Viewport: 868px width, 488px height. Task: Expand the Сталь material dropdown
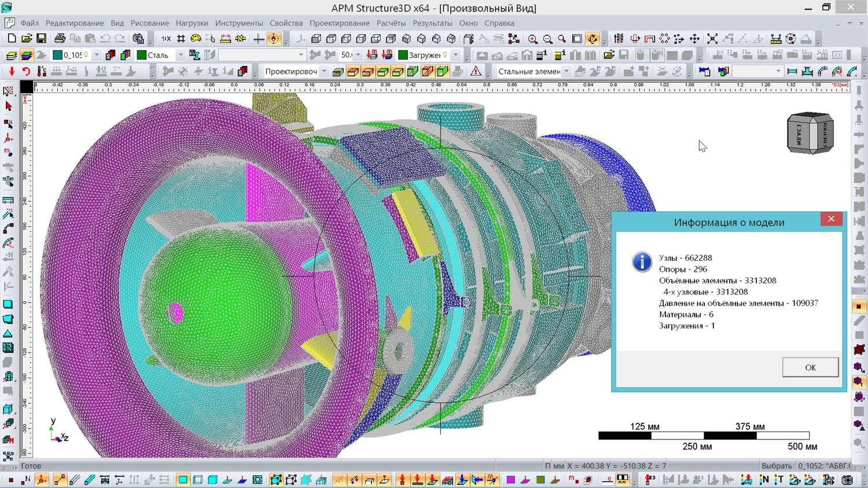[181, 56]
